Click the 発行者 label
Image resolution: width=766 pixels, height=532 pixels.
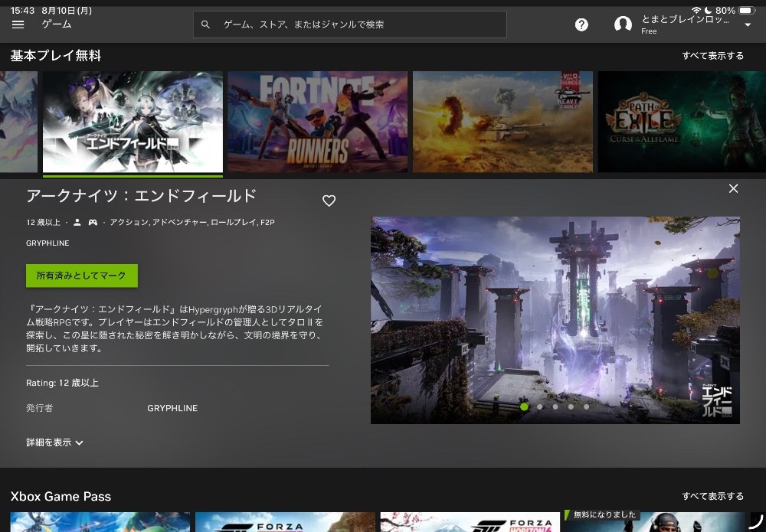[x=40, y=408]
